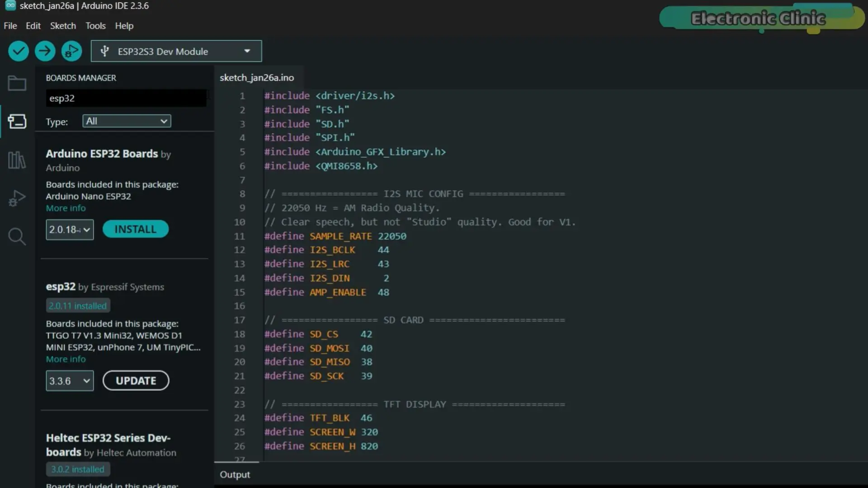Image resolution: width=868 pixels, height=488 pixels.
Task: Click the Verify sketch checkmark button
Action: pos(19,51)
